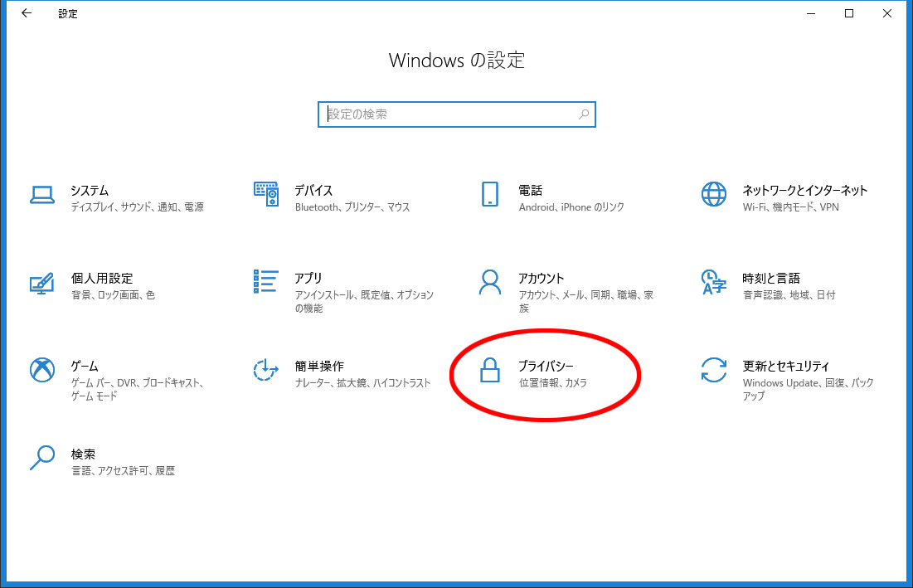The width and height of the screenshot is (913, 588).
Task: Open the ネットワークとインターネット heading
Action: (x=804, y=191)
